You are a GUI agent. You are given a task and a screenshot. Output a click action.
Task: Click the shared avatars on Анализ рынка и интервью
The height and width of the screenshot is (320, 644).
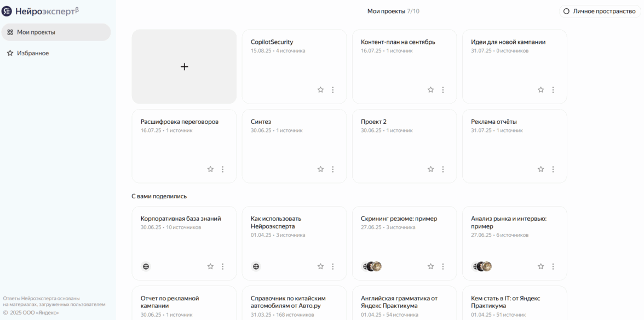coord(482,266)
